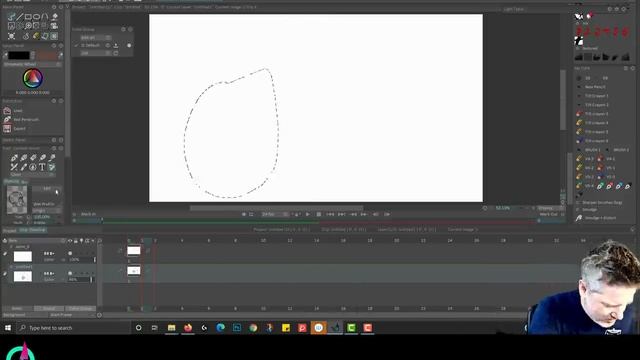Select the zoom magnifier tool in Main Panel
Image resolution: width=640 pixels, height=360 pixels.
pos(28,26)
